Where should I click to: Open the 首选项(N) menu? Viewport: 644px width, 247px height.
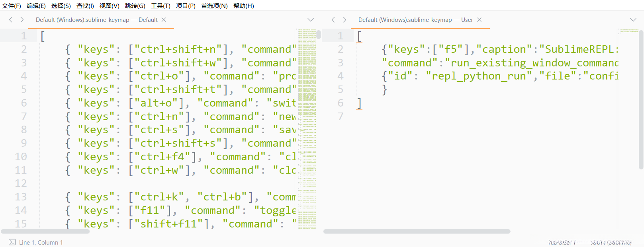coord(214,6)
